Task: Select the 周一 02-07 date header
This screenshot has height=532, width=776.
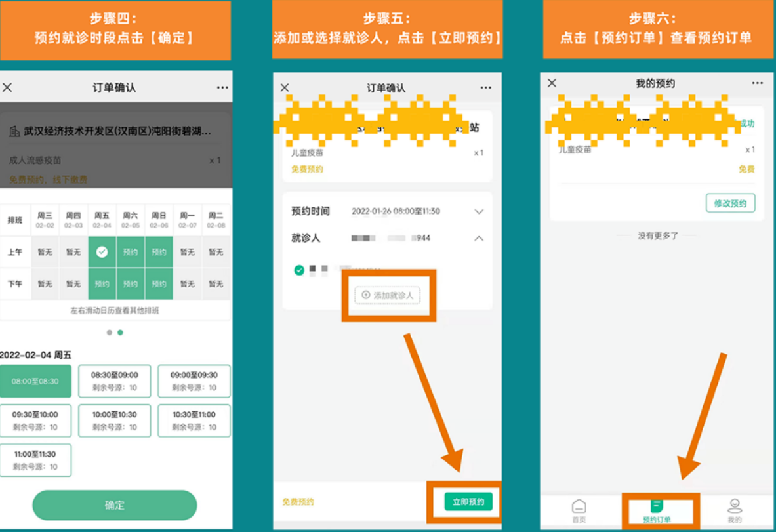Action: pyautogui.click(x=188, y=220)
